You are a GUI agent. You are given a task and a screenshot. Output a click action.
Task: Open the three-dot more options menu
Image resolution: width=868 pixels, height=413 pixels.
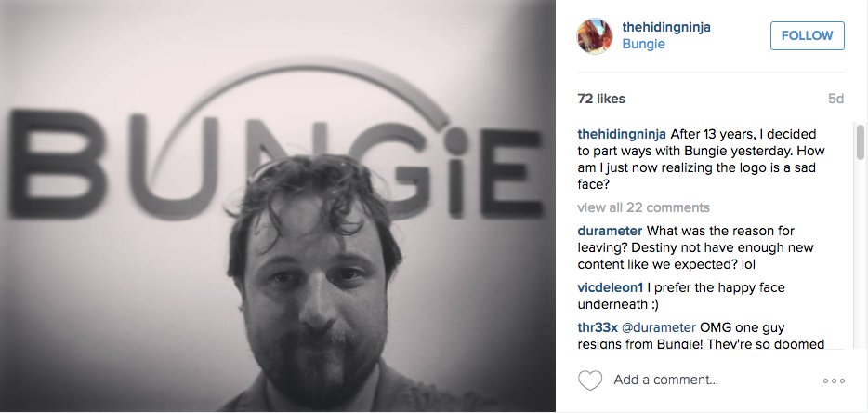pos(834,380)
